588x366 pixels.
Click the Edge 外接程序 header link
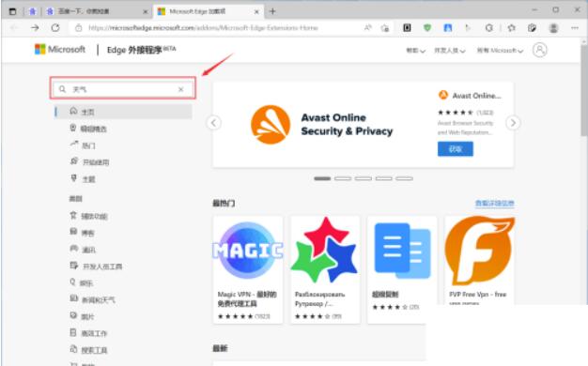point(142,50)
